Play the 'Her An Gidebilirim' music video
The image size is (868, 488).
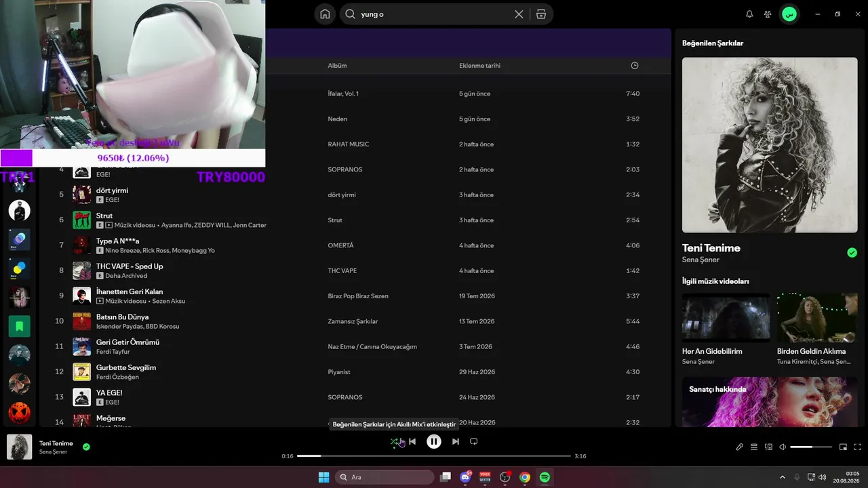(726, 317)
